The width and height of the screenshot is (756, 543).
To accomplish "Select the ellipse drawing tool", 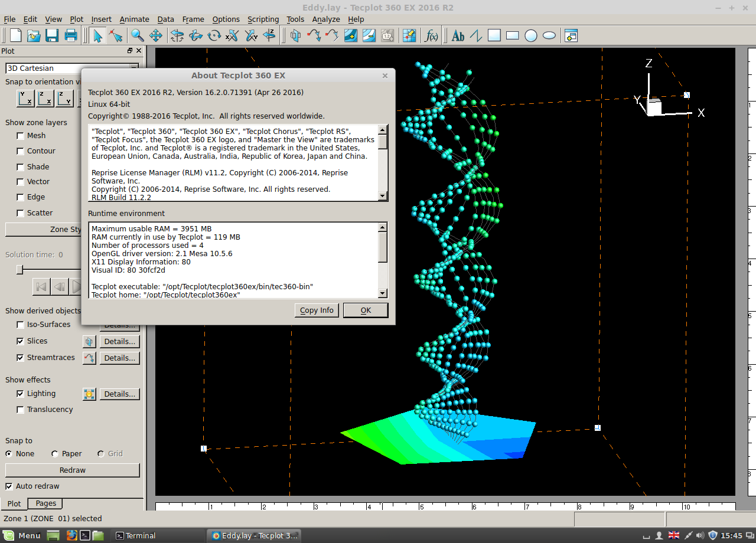I will [x=549, y=35].
